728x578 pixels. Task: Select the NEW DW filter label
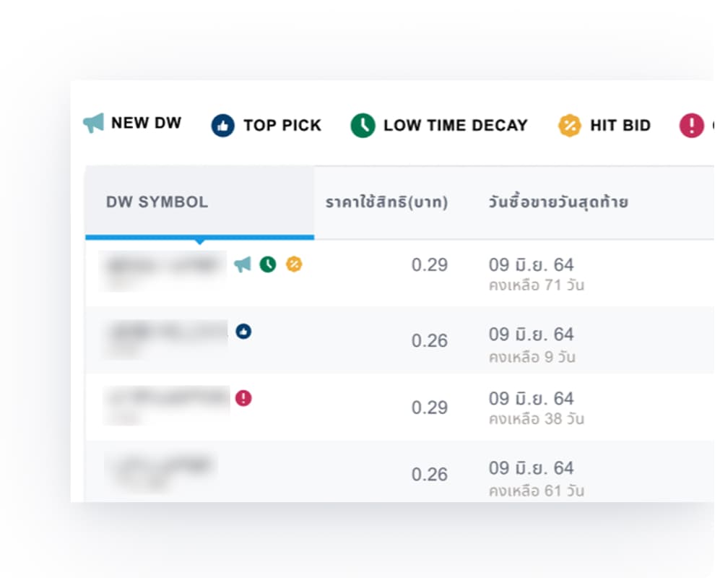pos(146,123)
